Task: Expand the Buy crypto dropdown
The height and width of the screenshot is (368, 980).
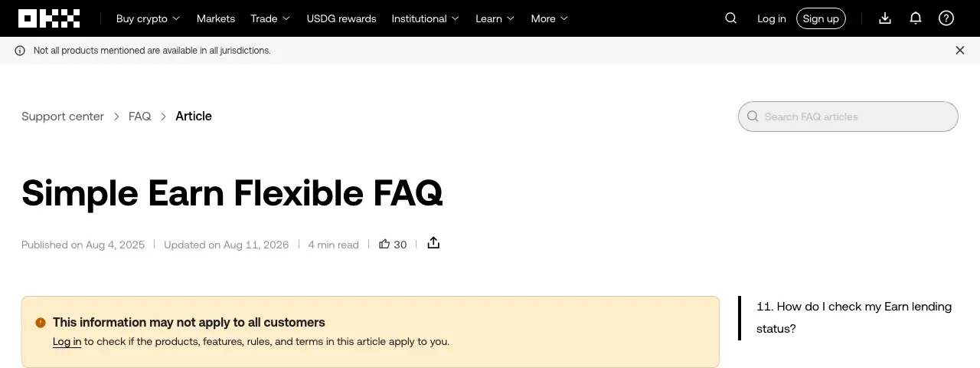Action: pyautogui.click(x=149, y=18)
